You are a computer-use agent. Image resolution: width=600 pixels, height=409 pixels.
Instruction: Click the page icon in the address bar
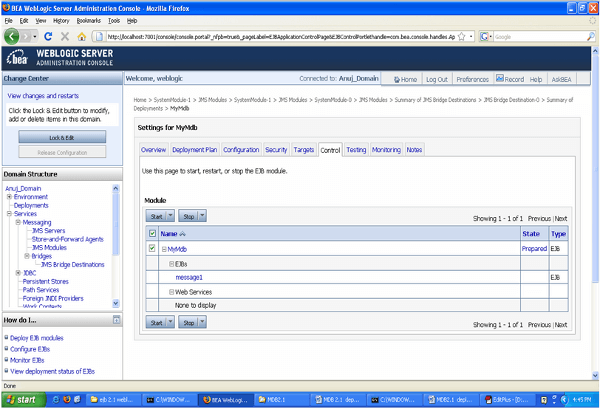99,37
